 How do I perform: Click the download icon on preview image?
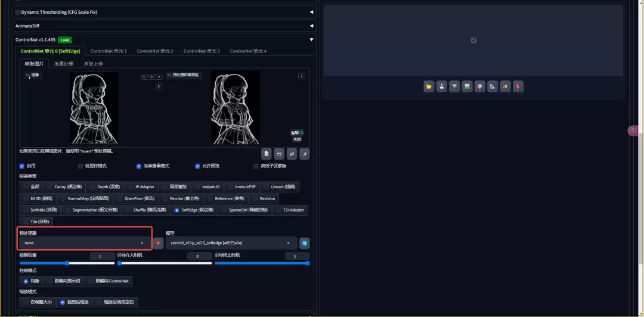(x=301, y=76)
